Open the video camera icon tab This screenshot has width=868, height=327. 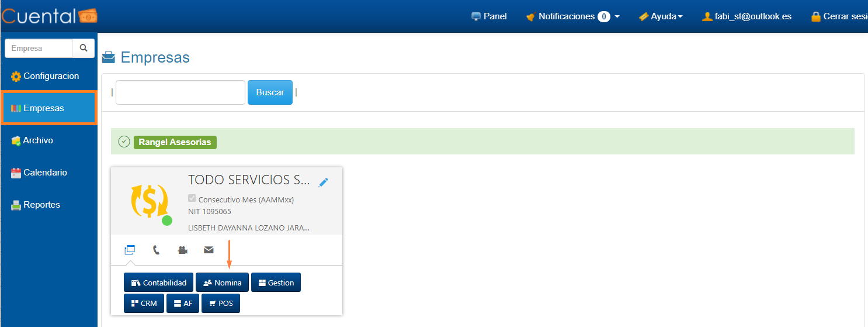182,250
